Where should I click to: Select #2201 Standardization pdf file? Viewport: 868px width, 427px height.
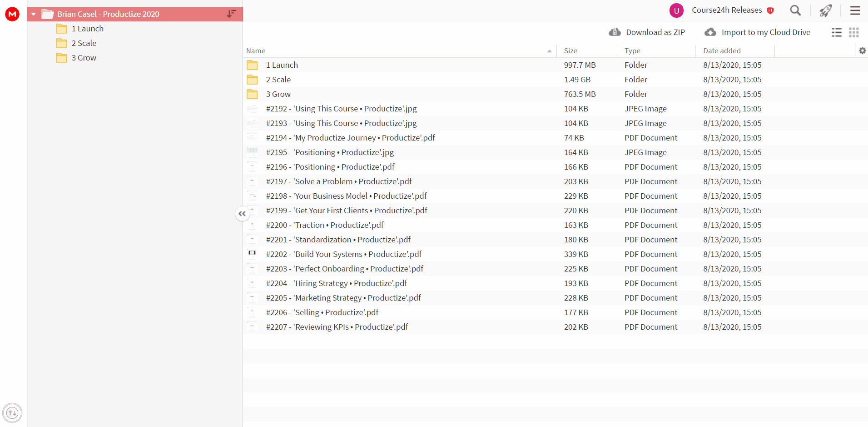[338, 240]
